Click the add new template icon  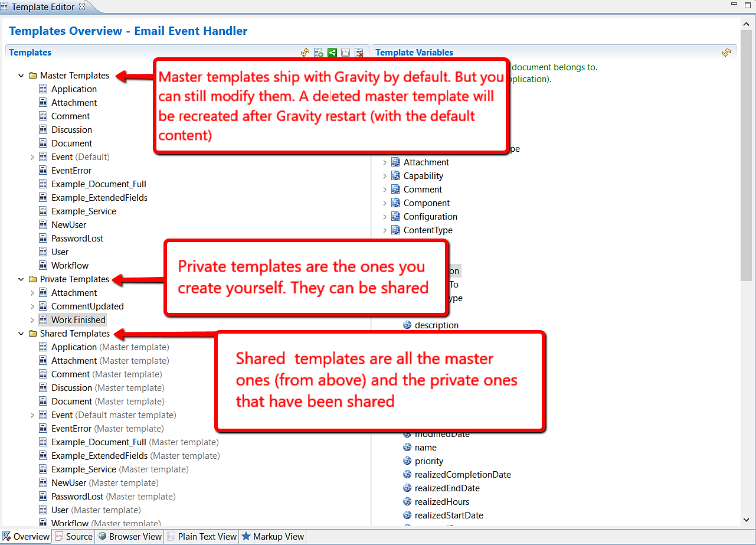pyautogui.click(x=319, y=53)
